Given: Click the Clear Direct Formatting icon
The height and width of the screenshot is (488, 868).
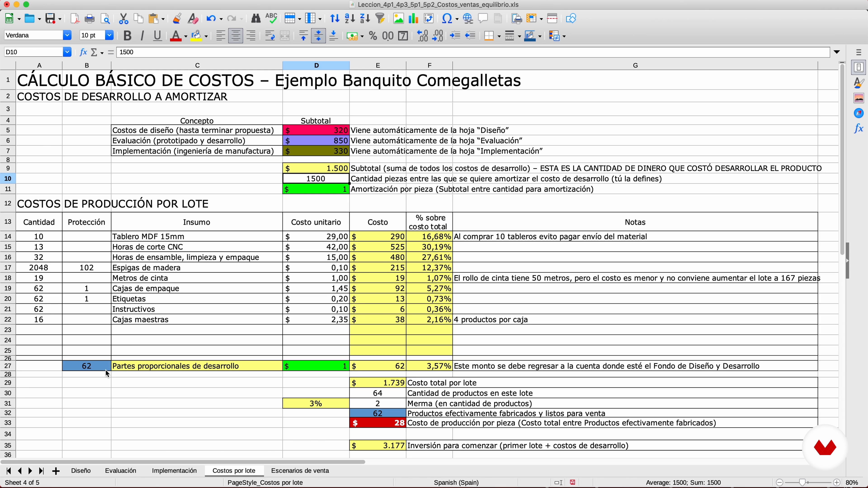Looking at the screenshot, I should (193, 19).
